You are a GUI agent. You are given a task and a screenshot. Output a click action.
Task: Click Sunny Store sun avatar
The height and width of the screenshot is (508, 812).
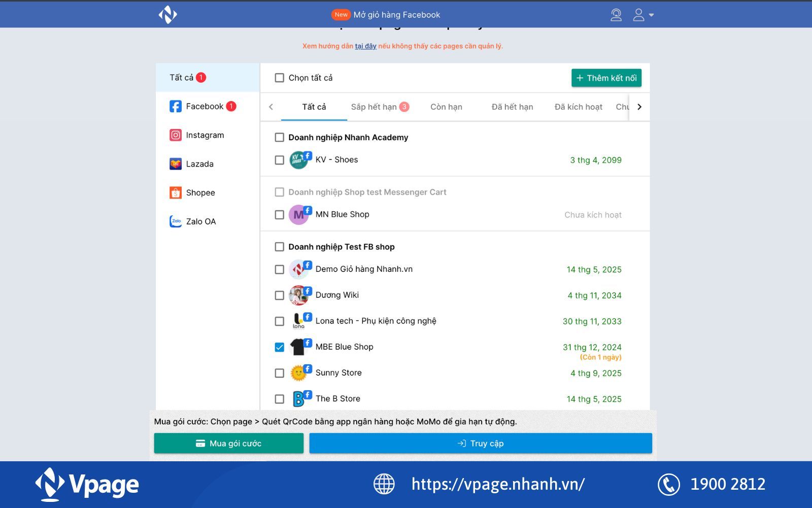[x=298, y=373]
